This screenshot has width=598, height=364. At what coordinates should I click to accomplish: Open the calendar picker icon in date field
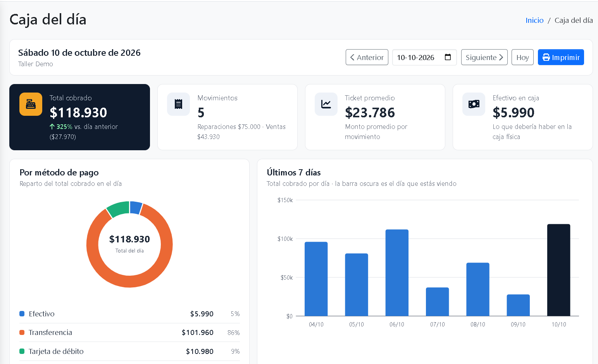pos(448,57)
